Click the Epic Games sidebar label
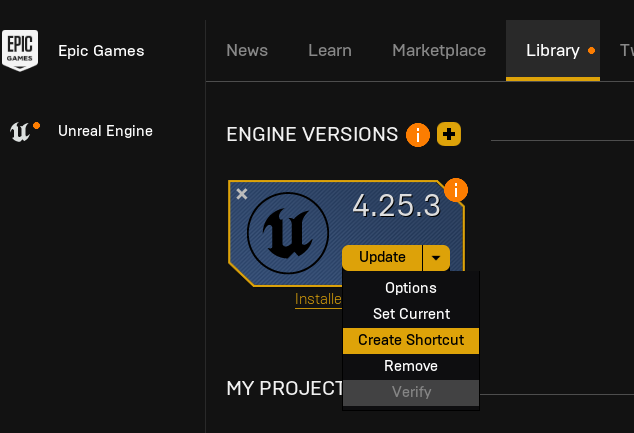 (101, 51)
